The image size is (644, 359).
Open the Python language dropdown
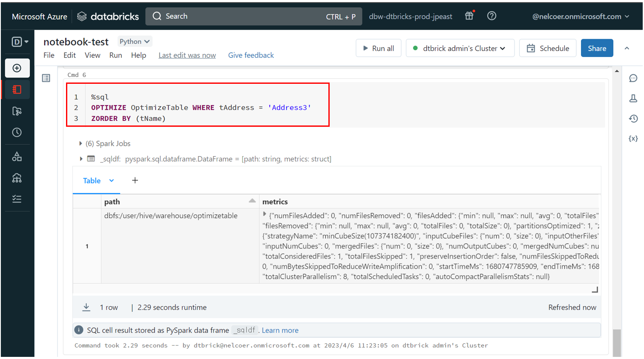coord(134,41)
